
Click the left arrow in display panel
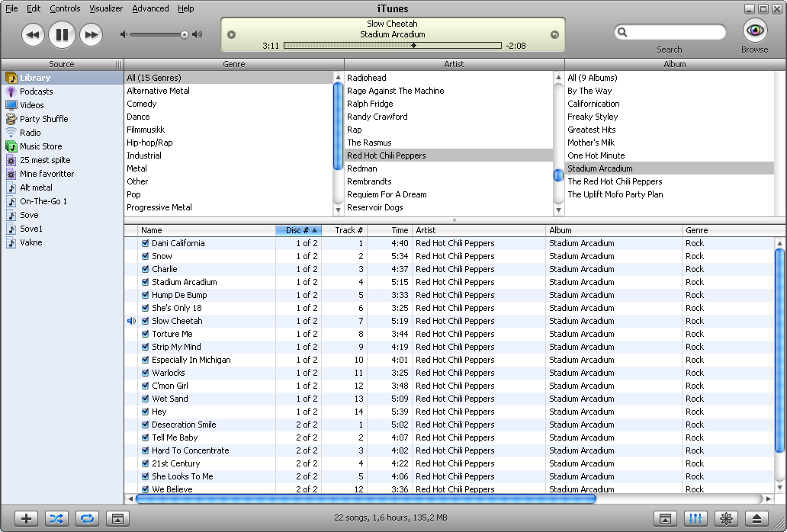pos(231,34)
